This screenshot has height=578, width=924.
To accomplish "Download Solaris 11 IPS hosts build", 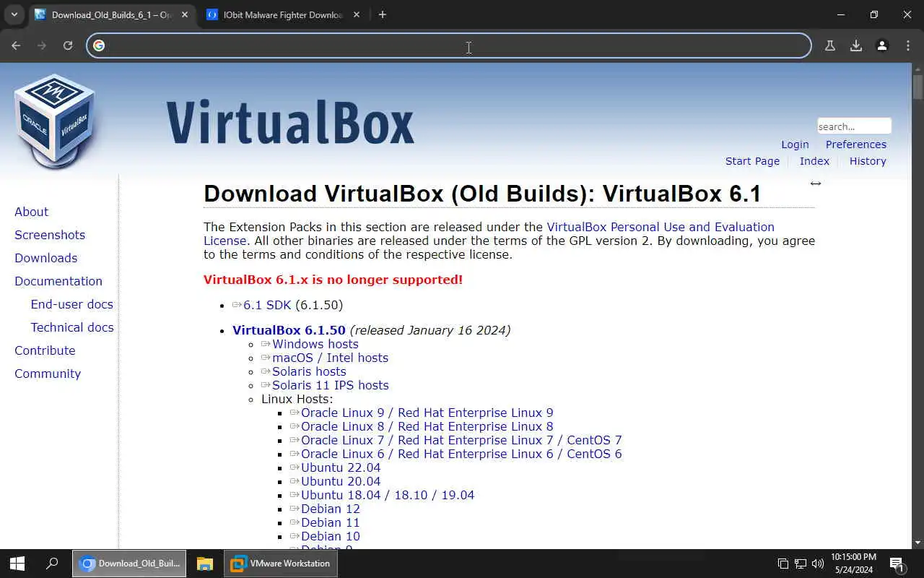I will (331, 385).
